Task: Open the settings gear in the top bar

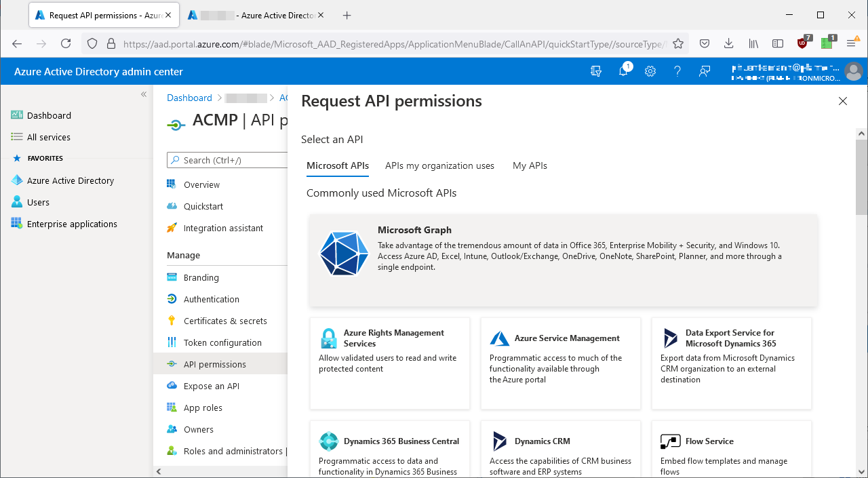Action: click(x=650, y=71)
